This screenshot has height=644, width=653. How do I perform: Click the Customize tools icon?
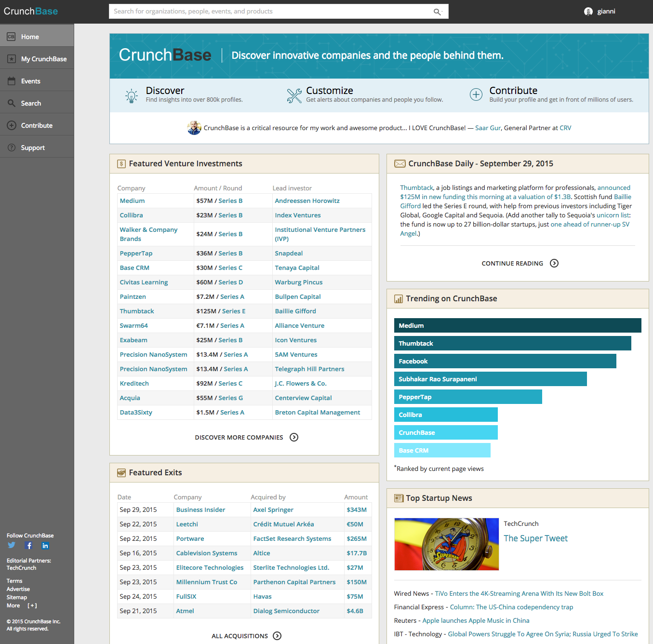pos(294,95)
